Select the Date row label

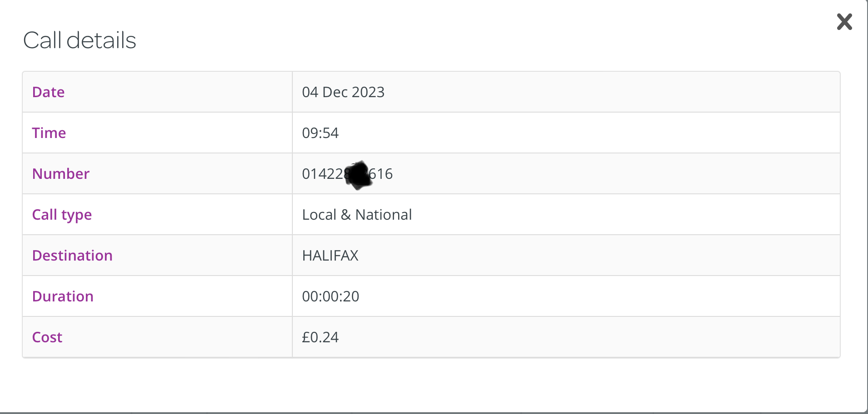coord(48,92)
